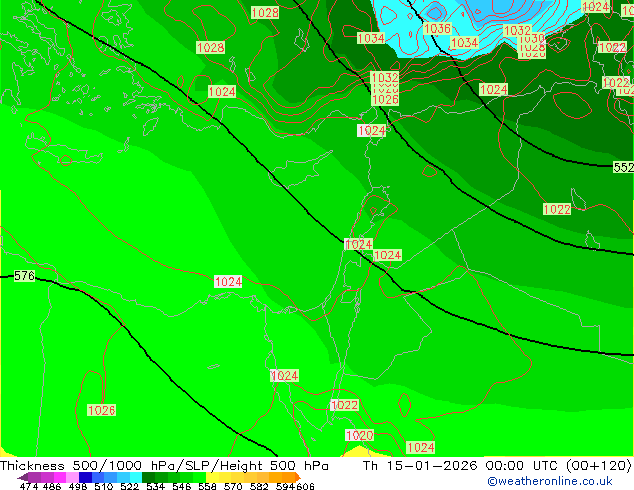
Task: Click the 1036 pressure label
Action: [437, 29]
